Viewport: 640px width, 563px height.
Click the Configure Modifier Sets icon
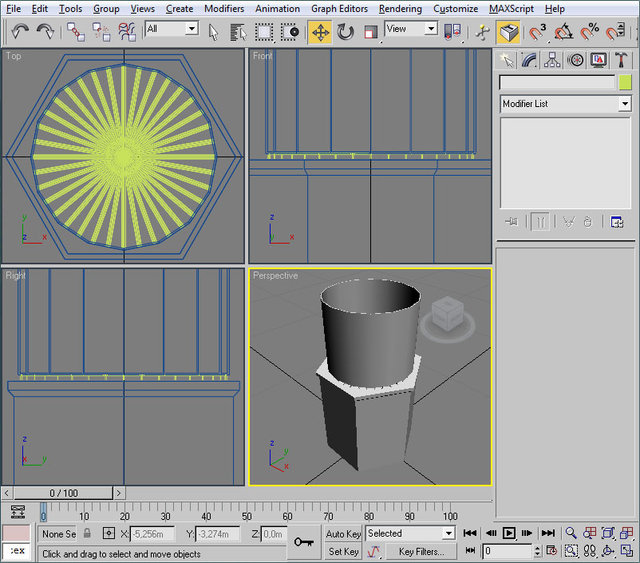[x=617, y=222]
